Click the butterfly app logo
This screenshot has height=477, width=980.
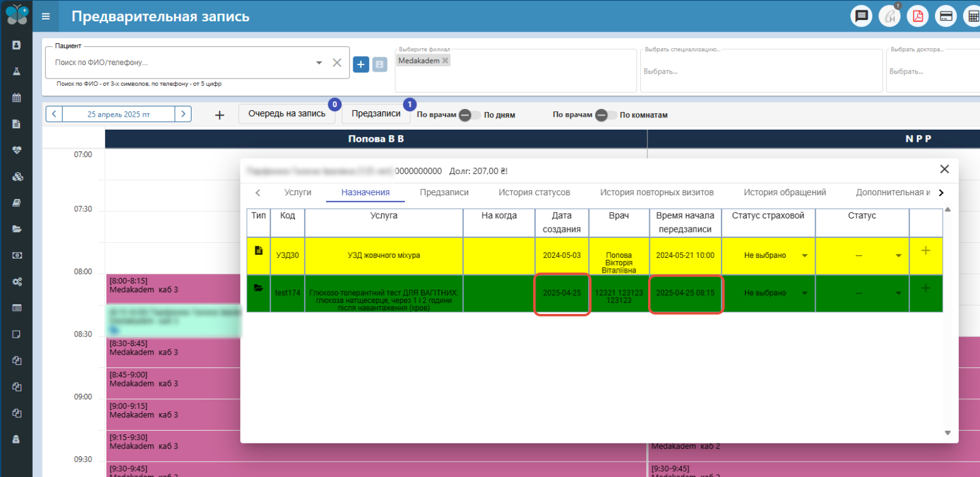click(x=16, y=14)
